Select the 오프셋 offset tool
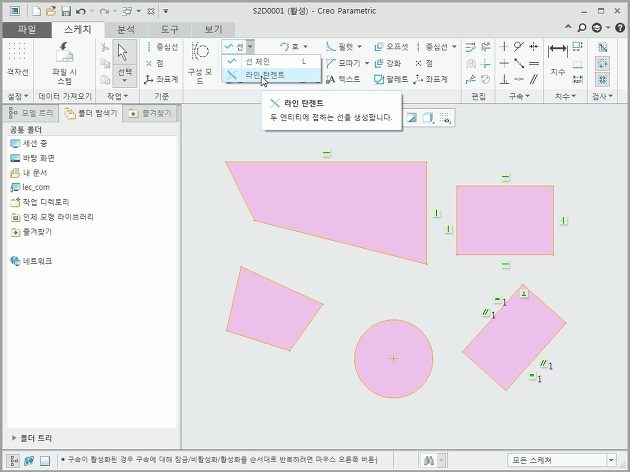The height and width of the screenshot is (472, 630). [x=391, y=47]
